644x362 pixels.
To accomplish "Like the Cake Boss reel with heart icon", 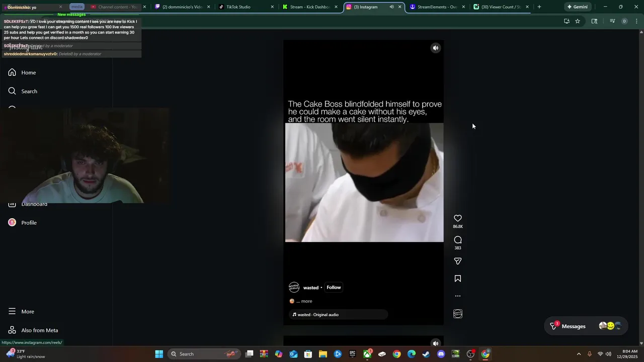I will point(458,218).
